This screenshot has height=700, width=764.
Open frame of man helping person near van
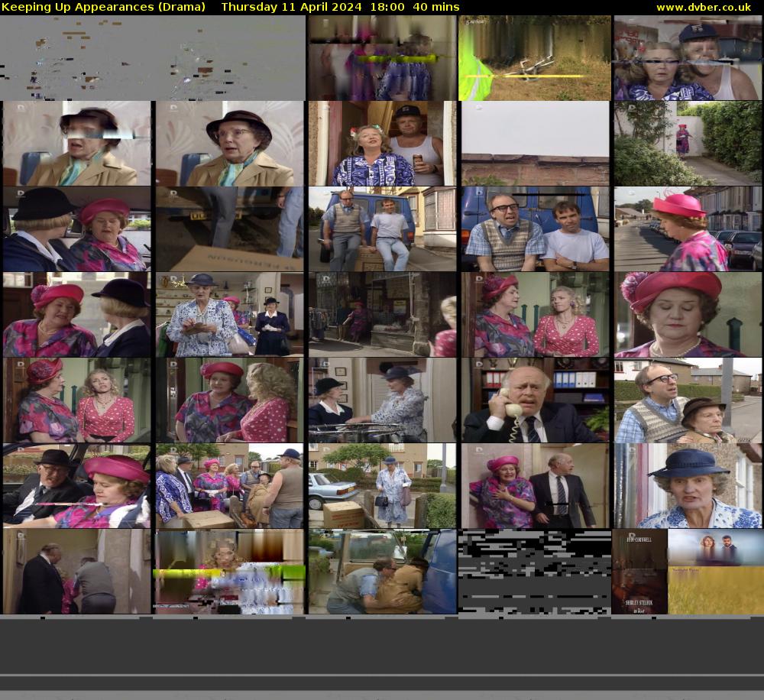(x=383, y=572)
